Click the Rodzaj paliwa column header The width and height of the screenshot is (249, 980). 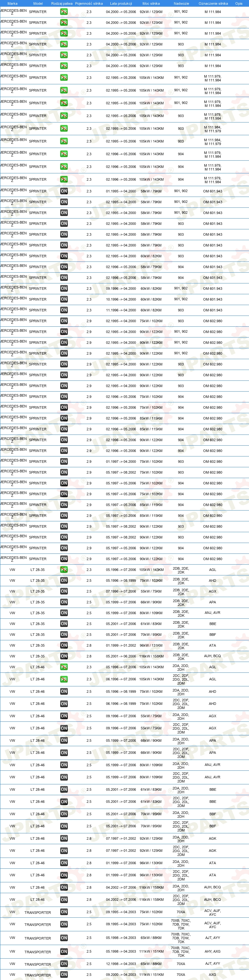[x=62, y=3]
